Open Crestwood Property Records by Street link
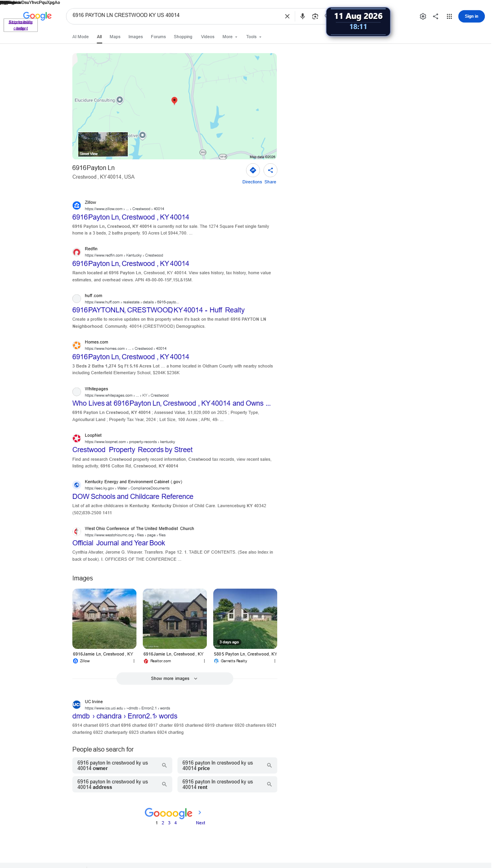The width and height of the screenshot is (497, 868). click(x=133, y=450)
